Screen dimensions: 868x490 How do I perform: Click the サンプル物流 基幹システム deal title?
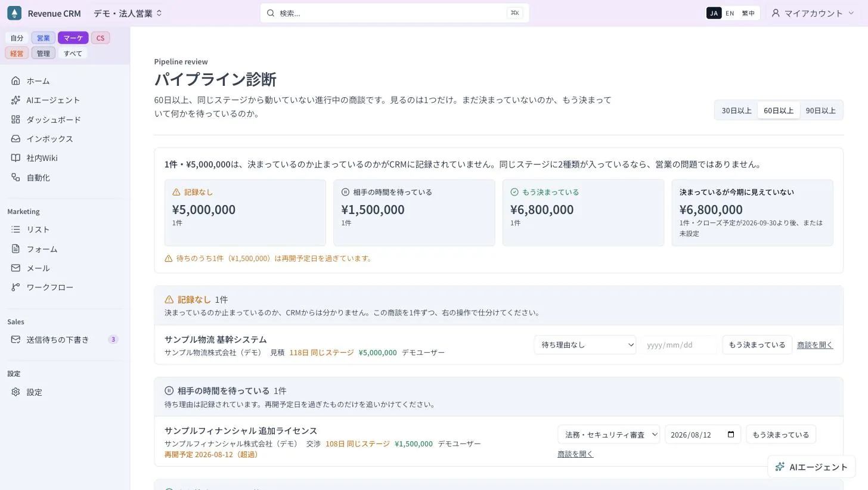click(216, 339)
